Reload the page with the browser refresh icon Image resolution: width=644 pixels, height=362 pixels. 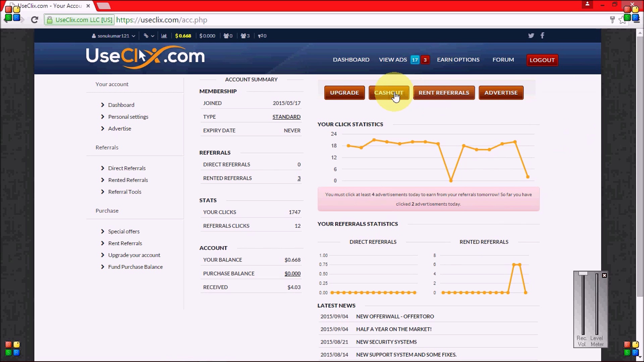35,20
